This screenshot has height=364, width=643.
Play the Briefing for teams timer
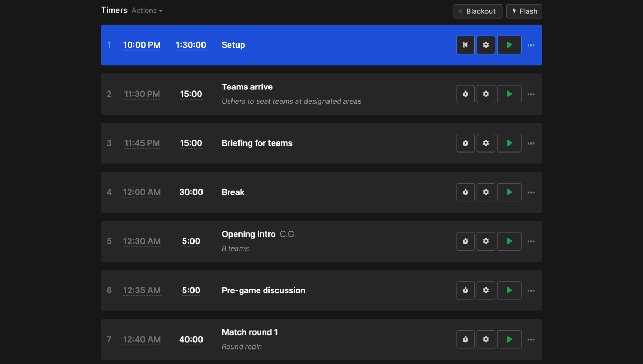point(509,143)
